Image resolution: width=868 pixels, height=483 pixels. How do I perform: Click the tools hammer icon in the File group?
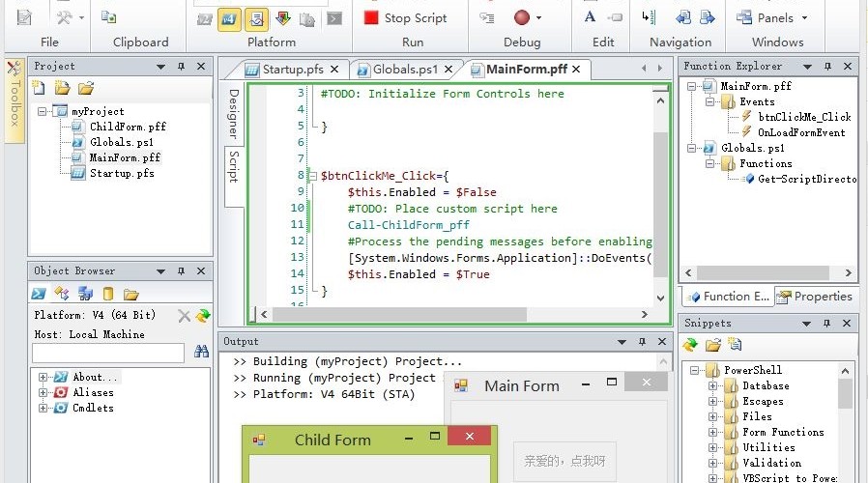click(64, 17)
